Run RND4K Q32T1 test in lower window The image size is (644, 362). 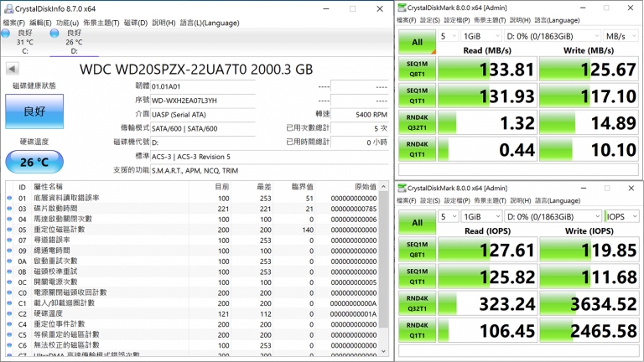tap(417, 303)
